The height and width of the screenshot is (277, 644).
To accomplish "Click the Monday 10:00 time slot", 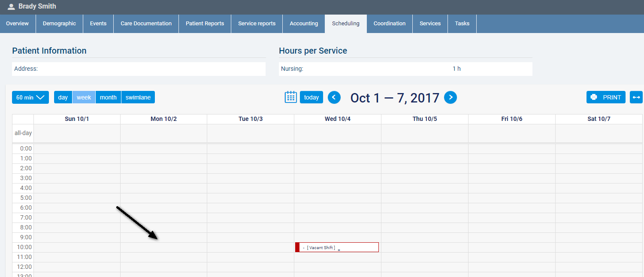I will (163, 247).
